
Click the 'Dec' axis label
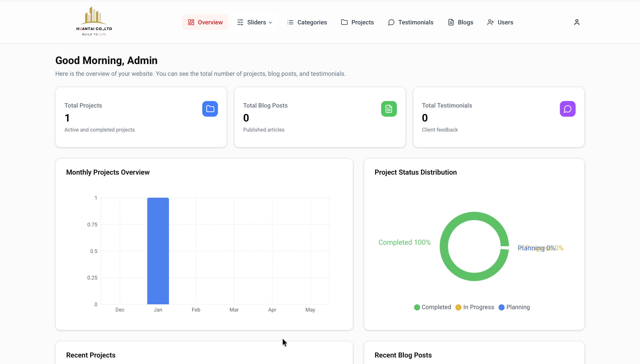(x=120, y=310)
